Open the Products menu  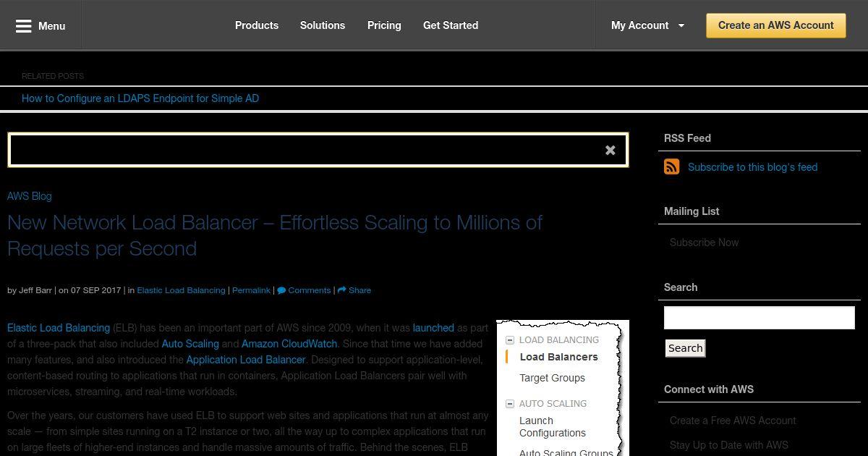click(x=257, y=25)
